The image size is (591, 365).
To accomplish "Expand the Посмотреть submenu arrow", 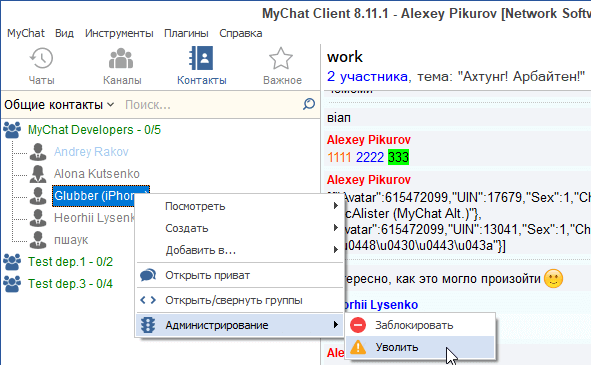I will tap(335, 206).
